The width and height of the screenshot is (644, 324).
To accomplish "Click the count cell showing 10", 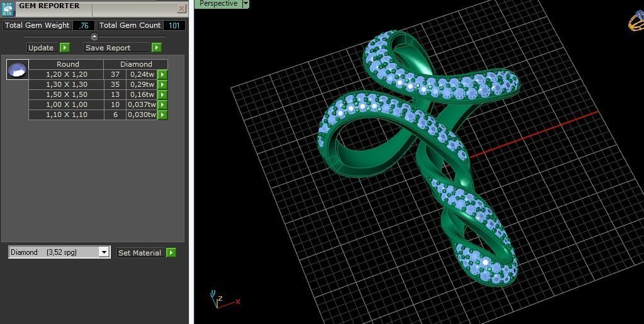I will (115, 104).
